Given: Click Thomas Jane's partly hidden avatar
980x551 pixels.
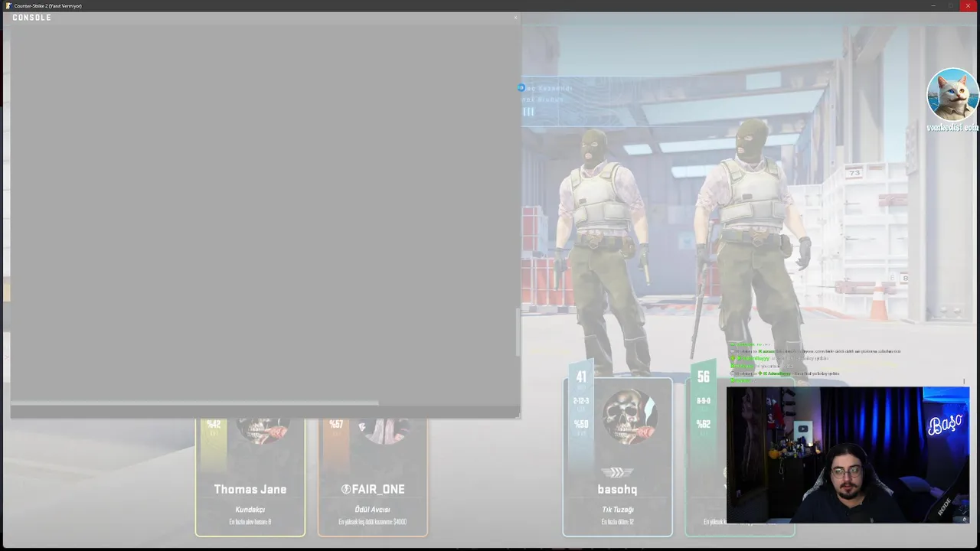Looking at the screenshot, I should [263, 431].
